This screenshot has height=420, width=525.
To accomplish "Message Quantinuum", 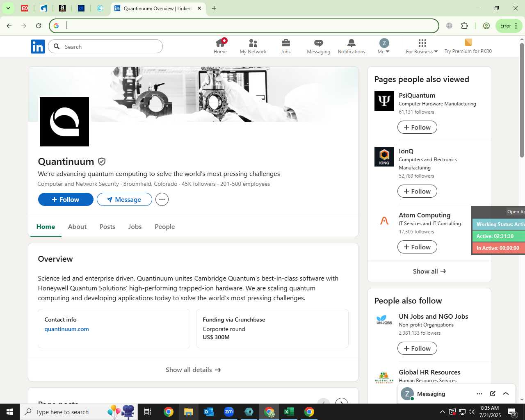I will (x=124, y=199).
